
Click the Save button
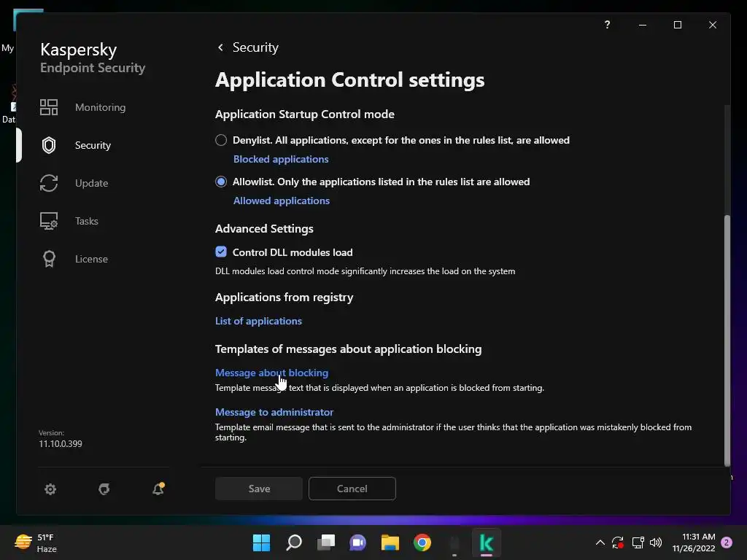(x=259, y=489)
